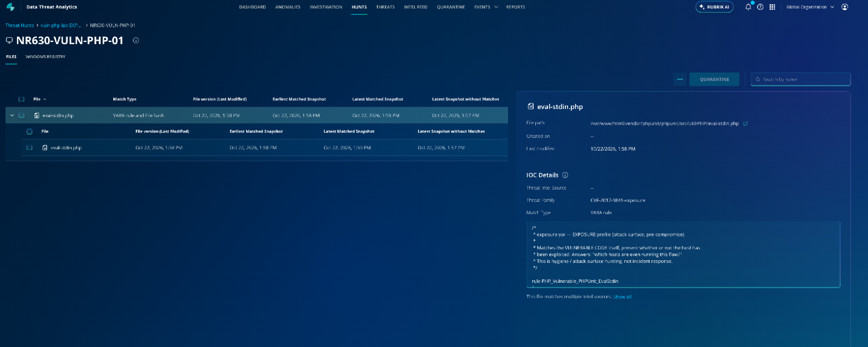868x347 pixels.
Task: Click the YARA rule and File hash cell
Action: coord(139,115)
